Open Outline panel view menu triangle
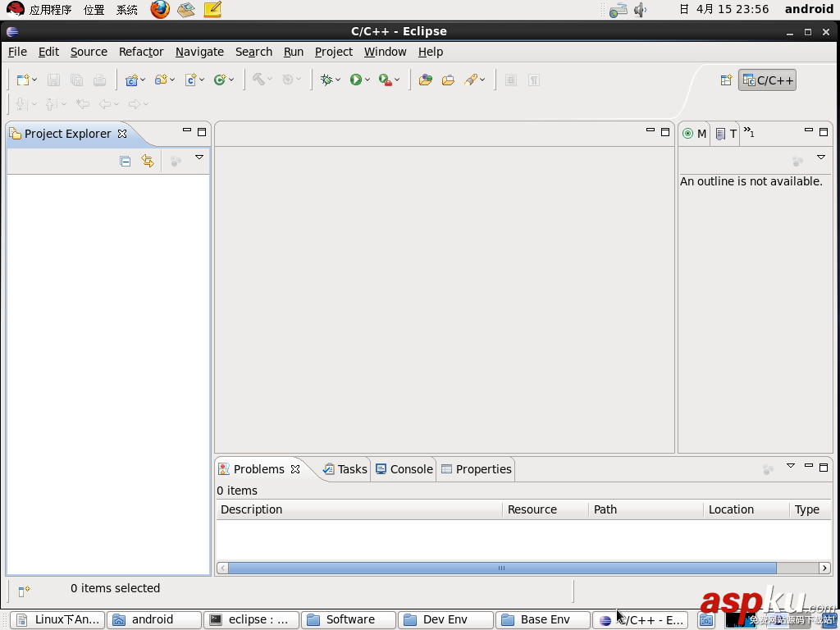The width and height of the screenshot is (840, 630). point(820,157)
